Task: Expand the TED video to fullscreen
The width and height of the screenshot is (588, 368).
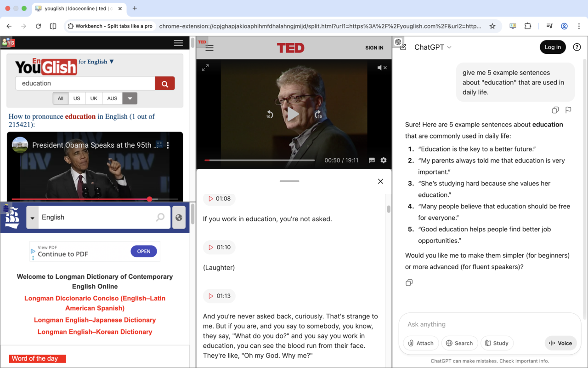Action: click(205, 68)
